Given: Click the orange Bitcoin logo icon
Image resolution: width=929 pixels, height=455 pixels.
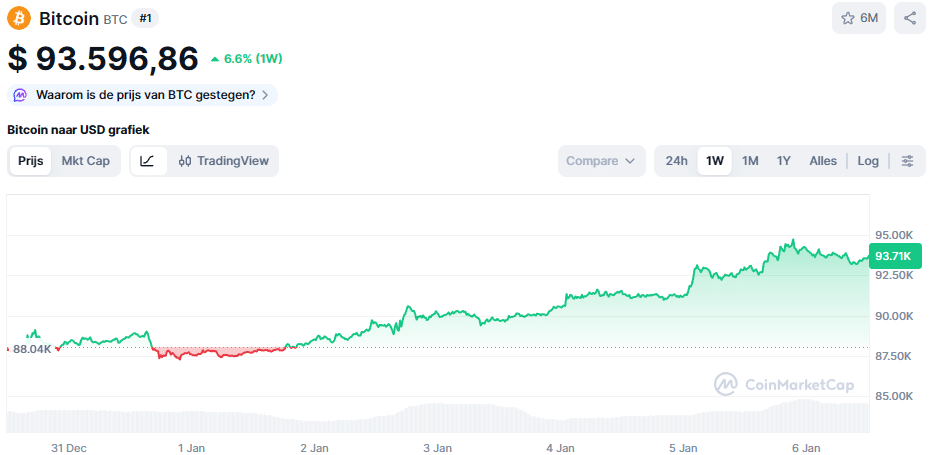Looking at the screenshot, I should 19,18.
